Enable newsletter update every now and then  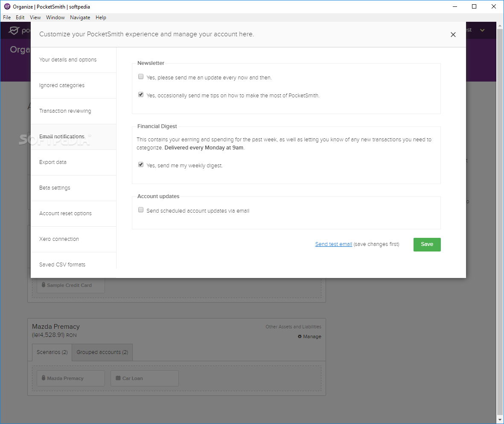141,76
